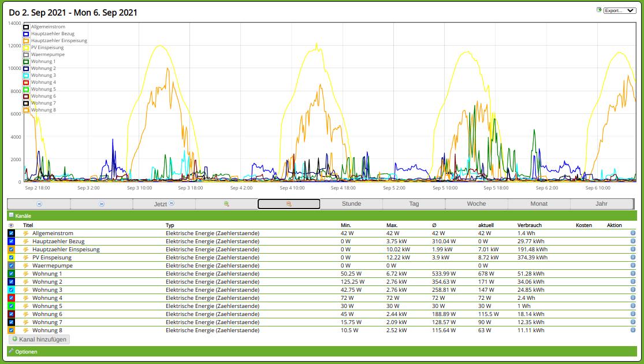Viewport: 644px width, 364px height.
Task: Click the aktuell column header
Action: coord(486,225)
